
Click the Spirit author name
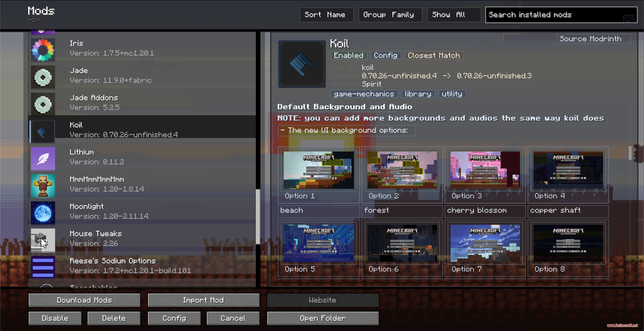372,84
